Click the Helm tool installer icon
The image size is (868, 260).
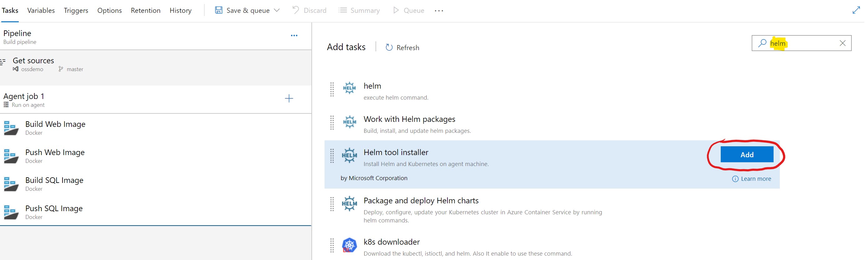(350, 155)
